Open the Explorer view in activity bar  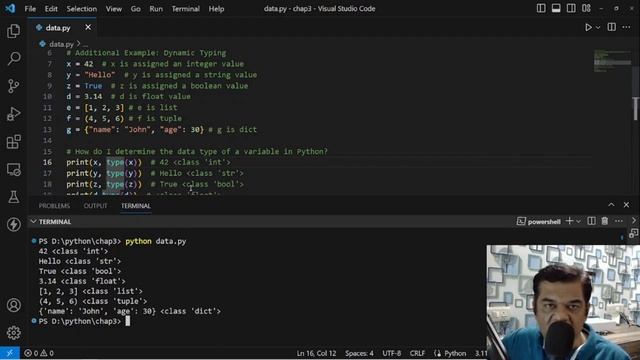(13, 31)
